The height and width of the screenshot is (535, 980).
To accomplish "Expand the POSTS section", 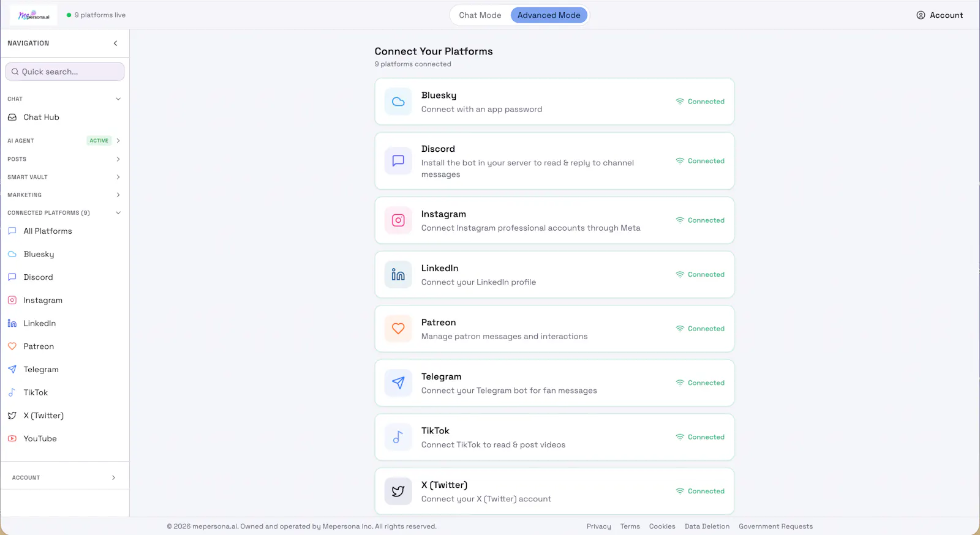I will pyautogui.click(x=118, y=159).
